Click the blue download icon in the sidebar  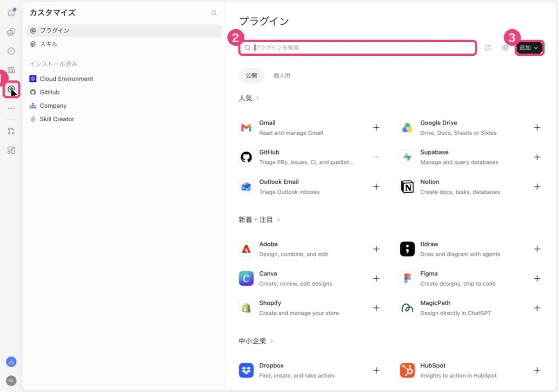click(x=11, y=361)
